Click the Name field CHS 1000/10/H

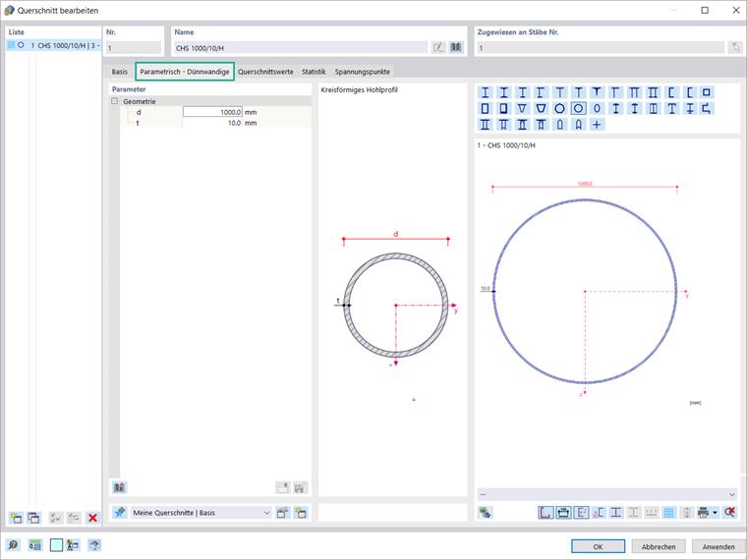tap(300, 47)
